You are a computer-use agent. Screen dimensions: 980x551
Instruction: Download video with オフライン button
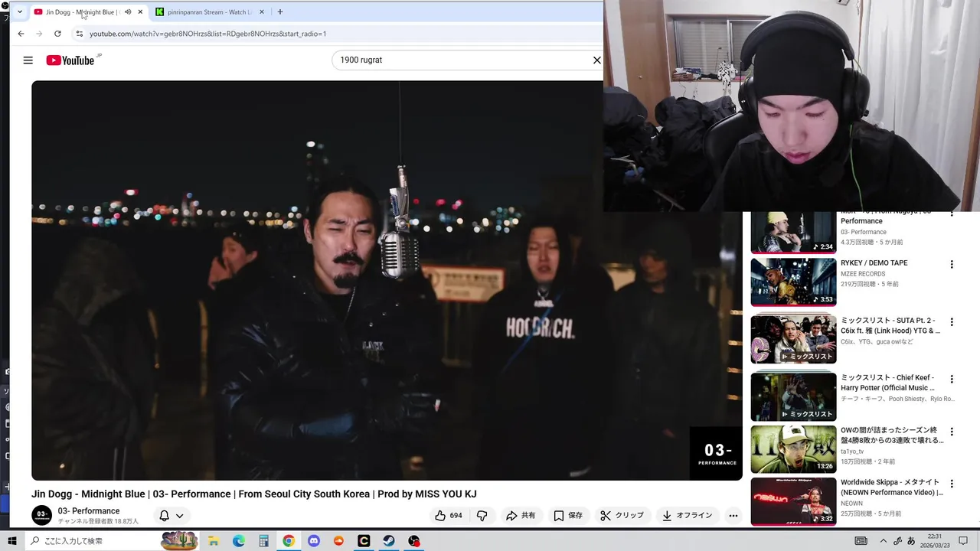pyautogui.click(x=688, y=516)
